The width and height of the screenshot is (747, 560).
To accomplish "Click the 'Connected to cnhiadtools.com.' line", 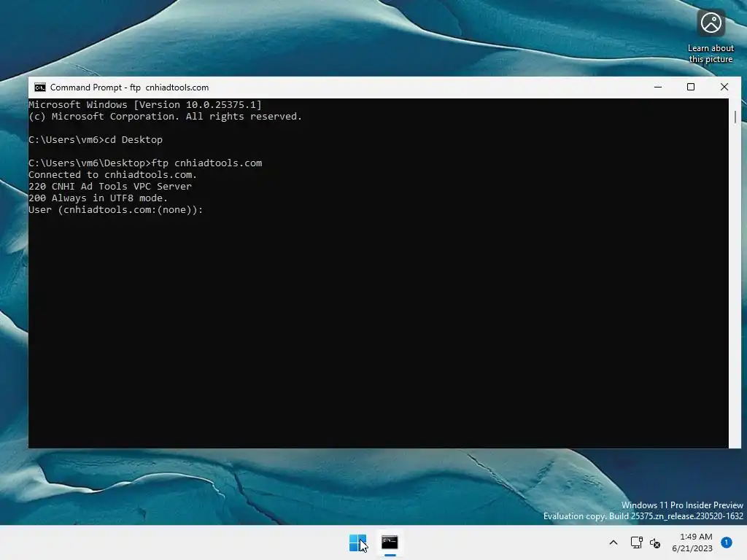I will coord(113,175).
